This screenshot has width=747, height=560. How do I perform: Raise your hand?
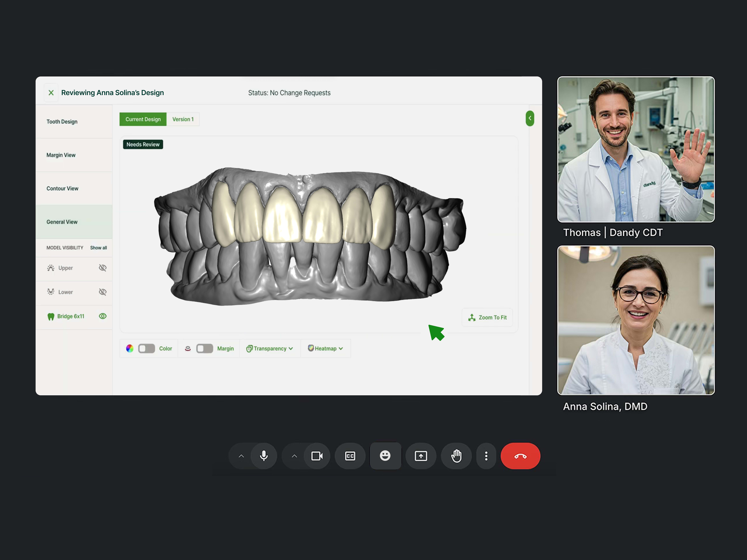(456, 456)
